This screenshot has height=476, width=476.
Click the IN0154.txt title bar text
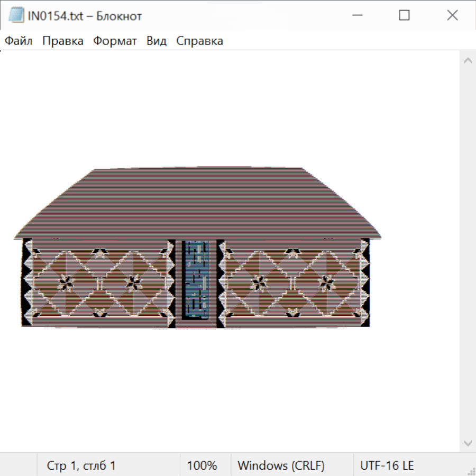pyautogui.click(x=85, y=16)
